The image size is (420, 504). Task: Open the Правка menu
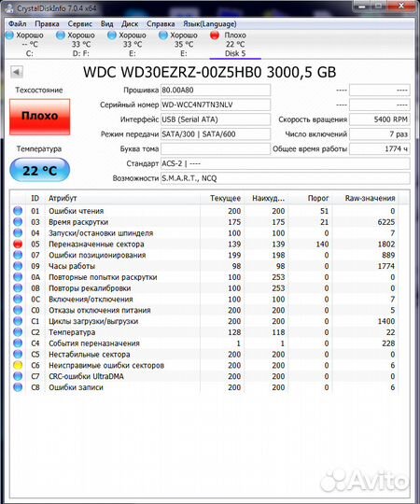pyautogui.click(x=47, y=23)
